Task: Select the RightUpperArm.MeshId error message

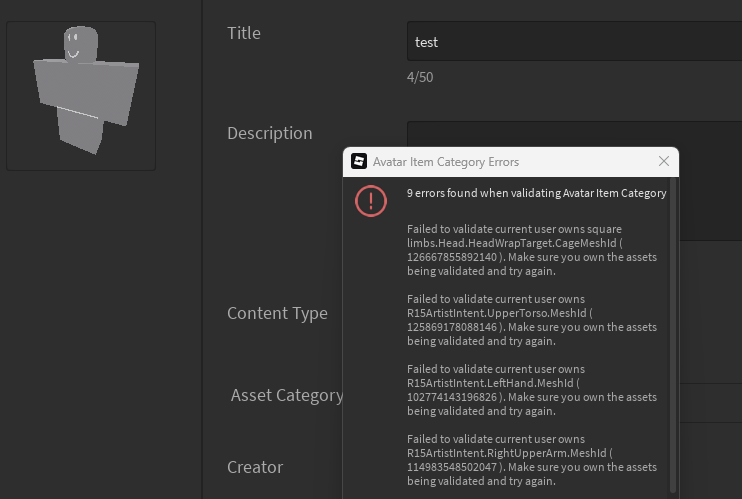Action: pyautogui.click(x=531, y=460)
